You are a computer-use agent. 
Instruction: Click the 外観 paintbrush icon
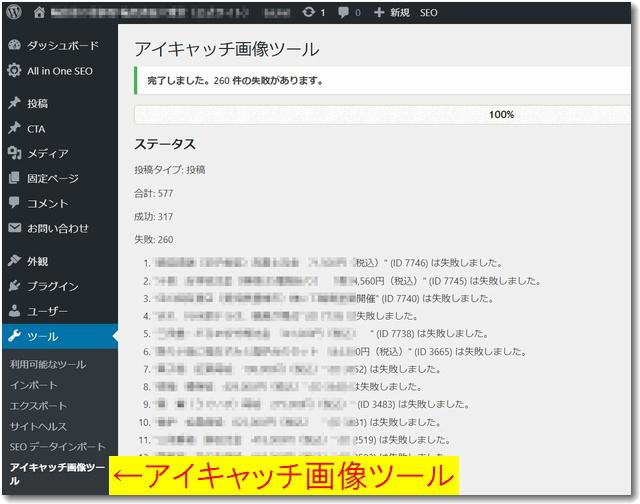pos(14,260)
